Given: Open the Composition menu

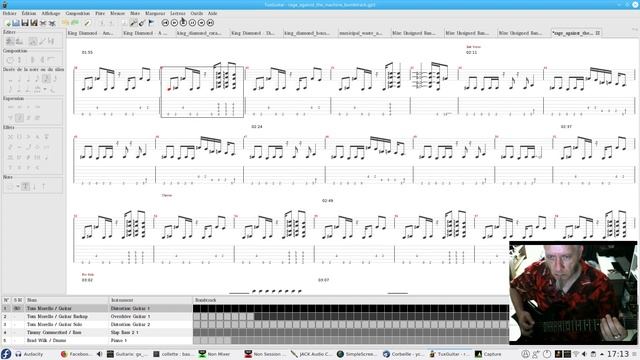Looking at the screenshot, I should coord(78,13).
